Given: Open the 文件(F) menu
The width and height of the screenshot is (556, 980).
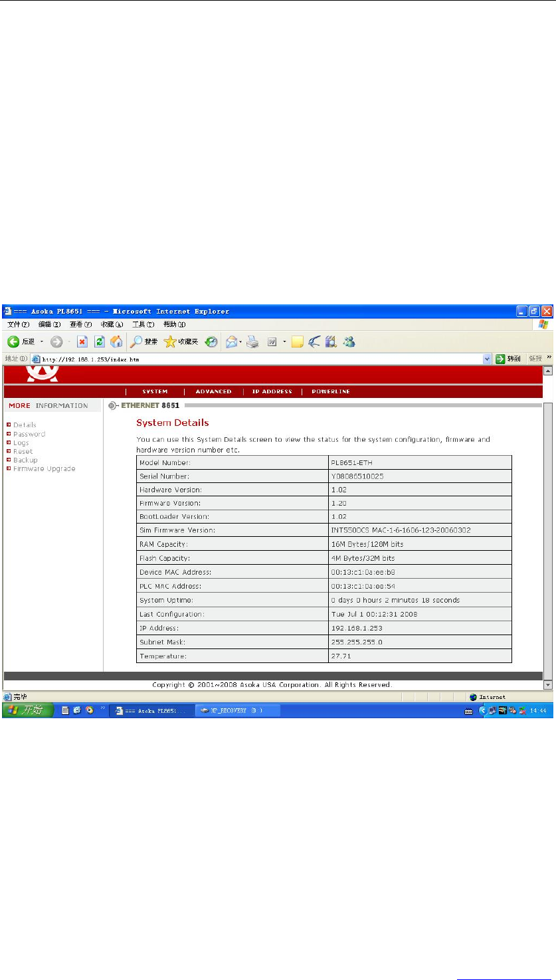Looking at the screenshot, I should (19, 324).
